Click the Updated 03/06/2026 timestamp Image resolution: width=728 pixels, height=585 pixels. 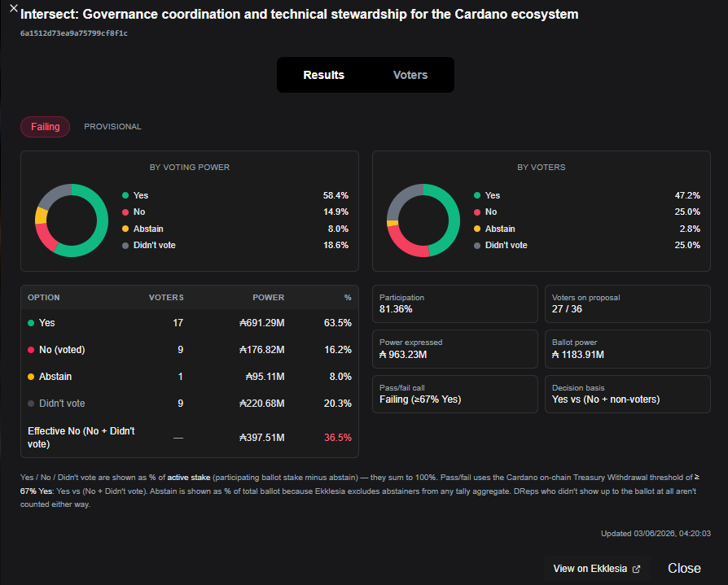click(656, 534)
